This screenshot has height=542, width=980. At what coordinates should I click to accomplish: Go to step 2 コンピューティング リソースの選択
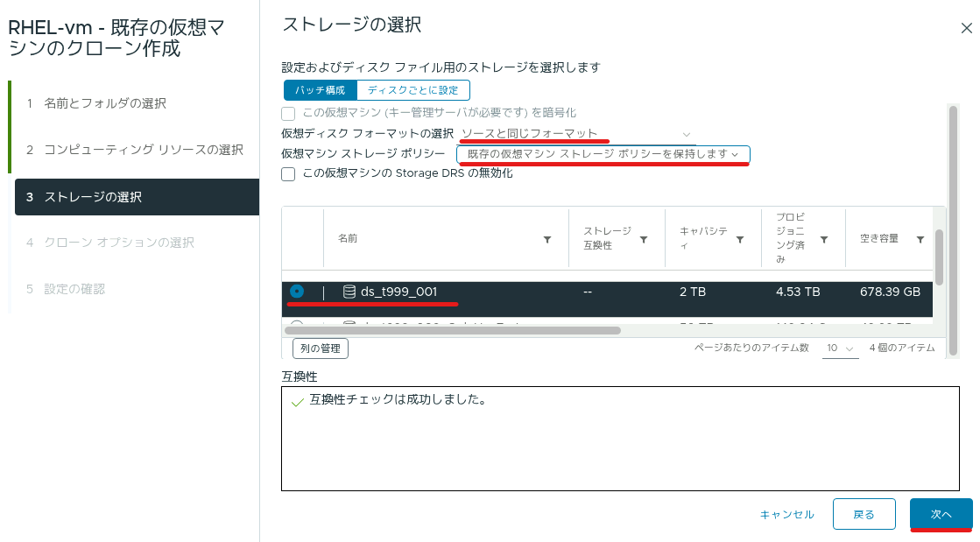pyautogui.click(x=136, y=150)
